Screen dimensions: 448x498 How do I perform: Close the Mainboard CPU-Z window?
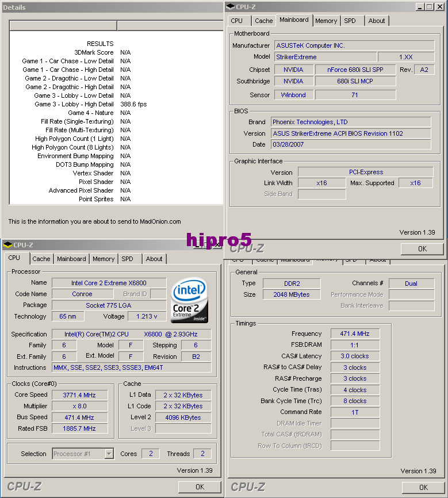tap(440, 7)
